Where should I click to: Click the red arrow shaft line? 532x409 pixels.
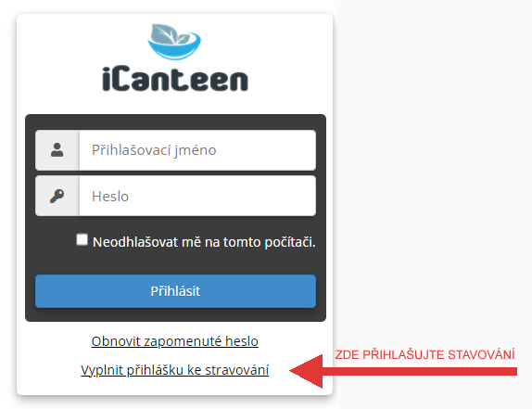tap(420, 371)
